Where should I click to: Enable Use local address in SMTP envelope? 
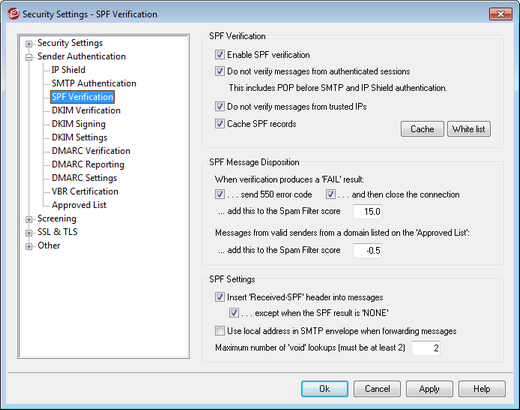(220, 331)
